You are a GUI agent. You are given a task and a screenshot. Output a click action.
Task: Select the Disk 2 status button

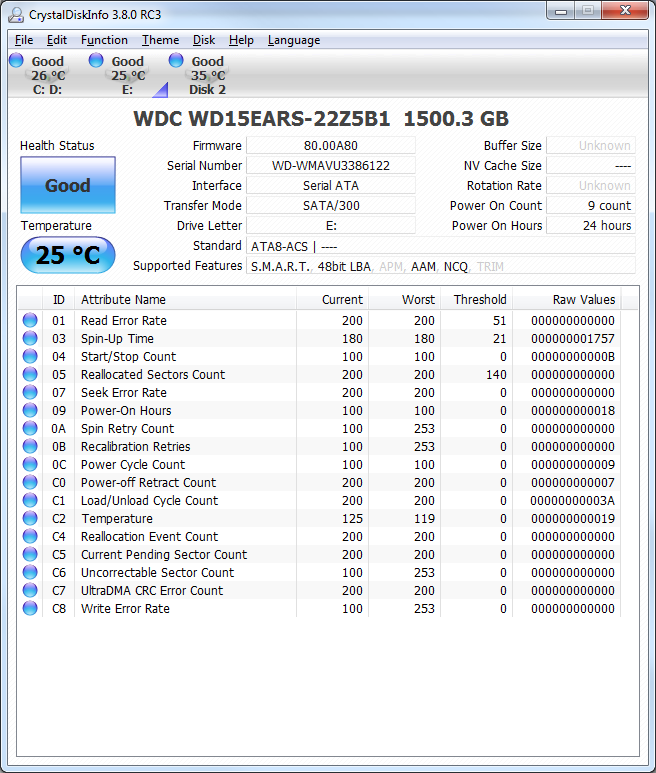[x=199, y=74]
